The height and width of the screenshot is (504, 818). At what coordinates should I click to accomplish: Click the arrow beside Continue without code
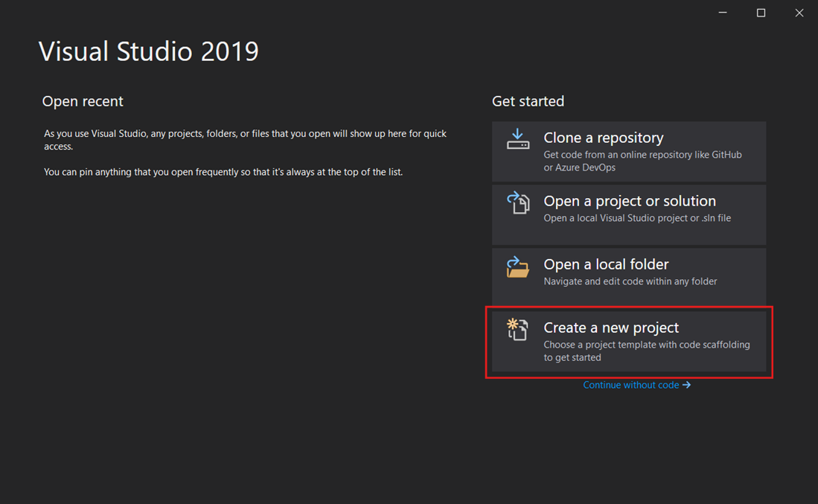[x=686, y=385]
